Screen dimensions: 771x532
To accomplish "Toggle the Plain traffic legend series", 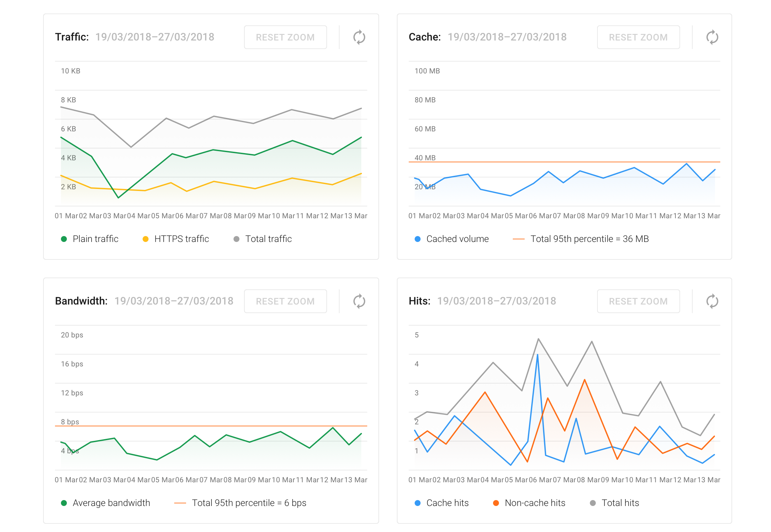I will point(90,239).
